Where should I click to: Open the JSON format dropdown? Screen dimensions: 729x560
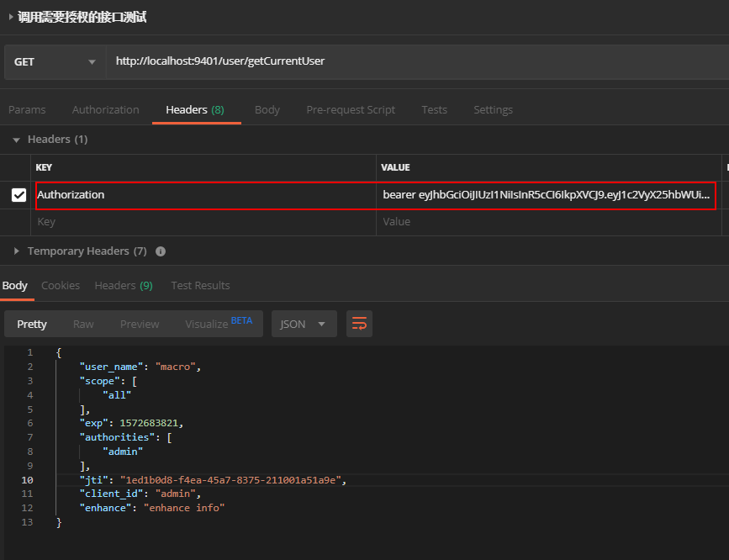click(x=304, y=324)
